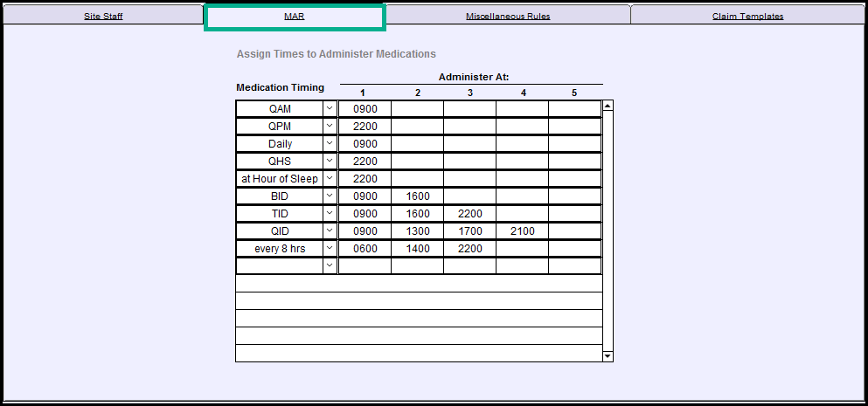Expand the BID timing dropdown
Image resolution: width=868 pixels, height=406 pixels.
click(x=330, y=196)
